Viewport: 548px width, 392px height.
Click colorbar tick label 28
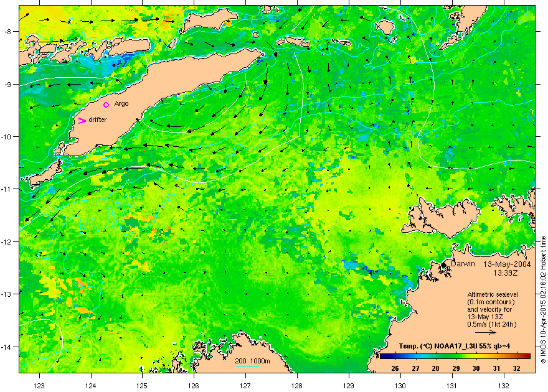[x=435, y=368]
